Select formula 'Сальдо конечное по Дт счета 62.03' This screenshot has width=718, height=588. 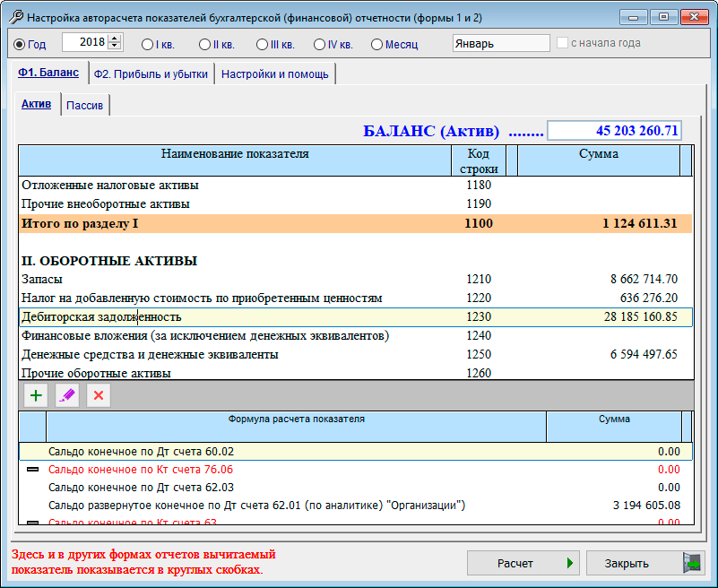(x=355, y=488)
